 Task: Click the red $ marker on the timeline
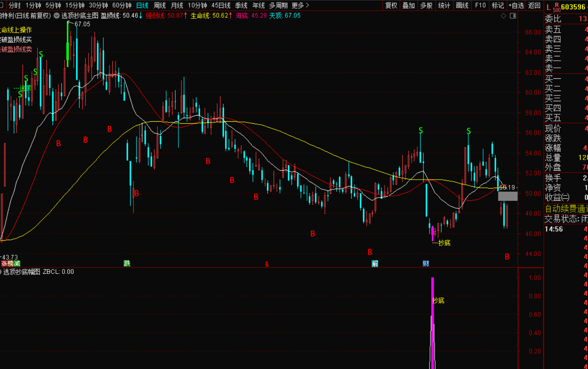click(267, 264)
